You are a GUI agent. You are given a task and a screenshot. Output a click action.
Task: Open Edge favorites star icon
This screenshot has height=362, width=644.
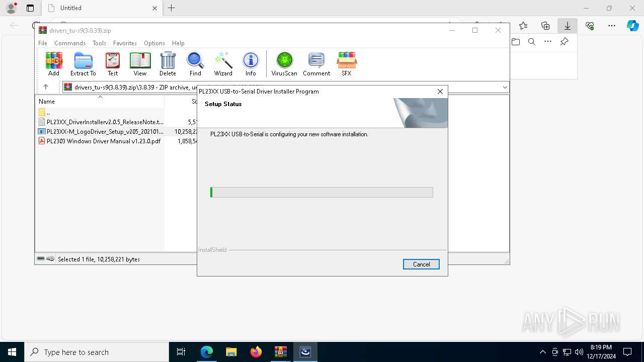(523, 26)
